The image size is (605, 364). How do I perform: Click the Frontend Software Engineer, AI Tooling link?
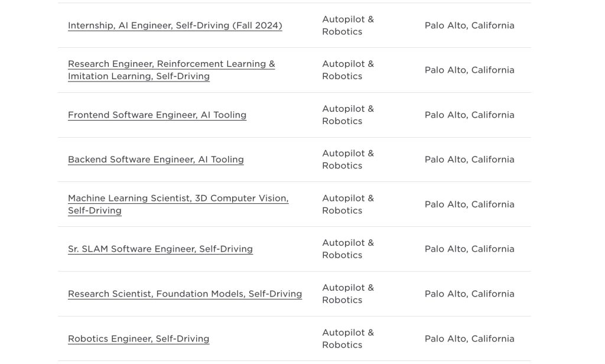pos(157,115)
